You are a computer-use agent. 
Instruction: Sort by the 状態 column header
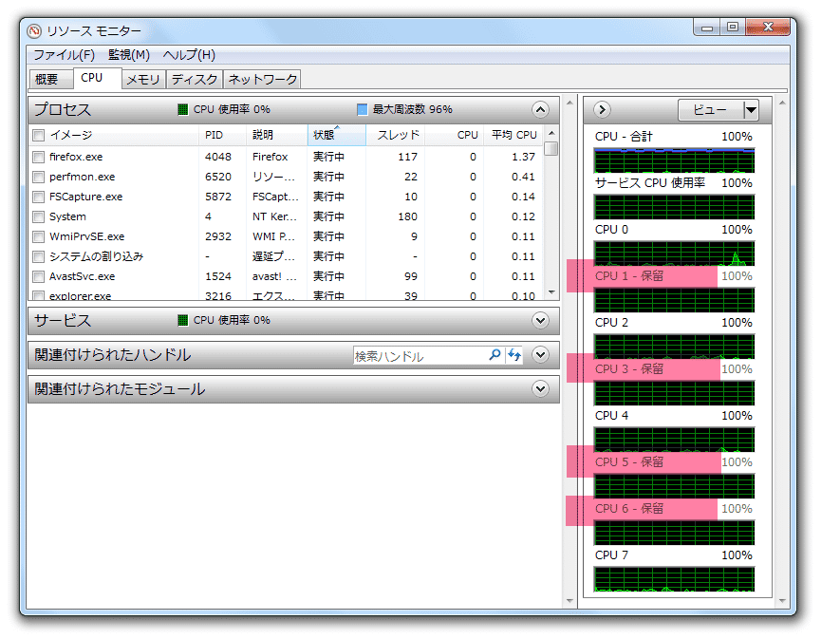pyautogui.click(x=336, y=135)
